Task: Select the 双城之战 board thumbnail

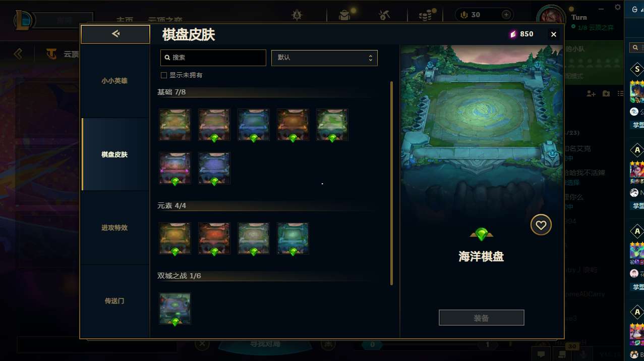Action: (175, 308)
